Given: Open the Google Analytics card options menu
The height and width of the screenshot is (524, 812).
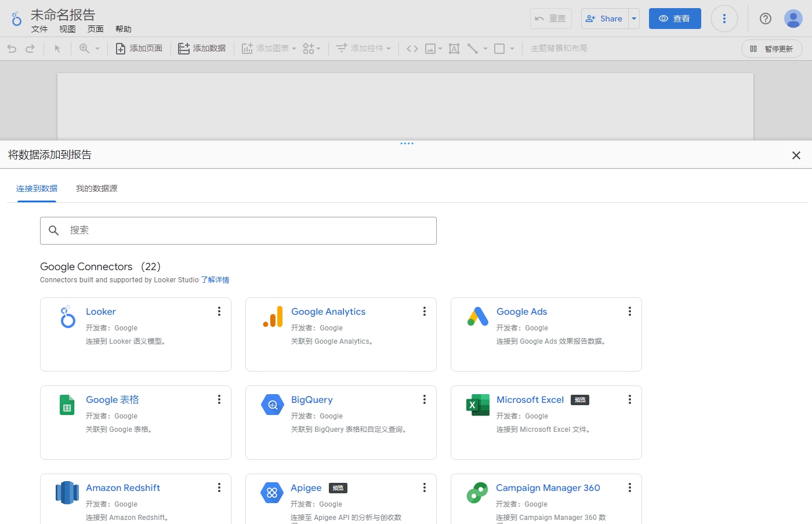Looking at the screenshot, I should tap(425, 311).
